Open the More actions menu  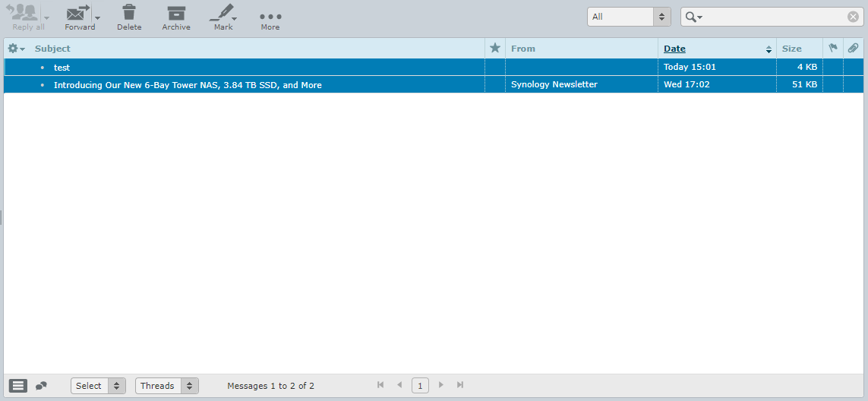pyautogui.click(x=270, y=17)
